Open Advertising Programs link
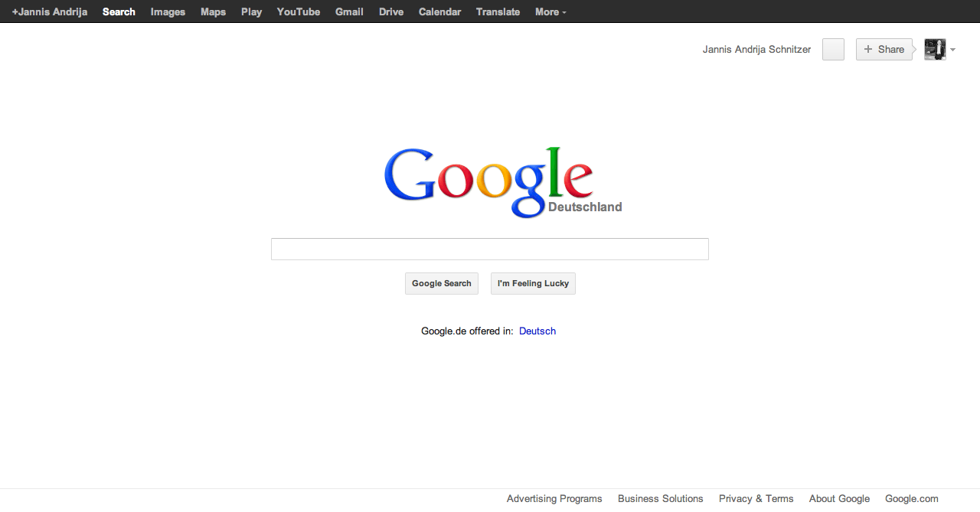This screenshot has height=512, width=980. click(554, 498)
